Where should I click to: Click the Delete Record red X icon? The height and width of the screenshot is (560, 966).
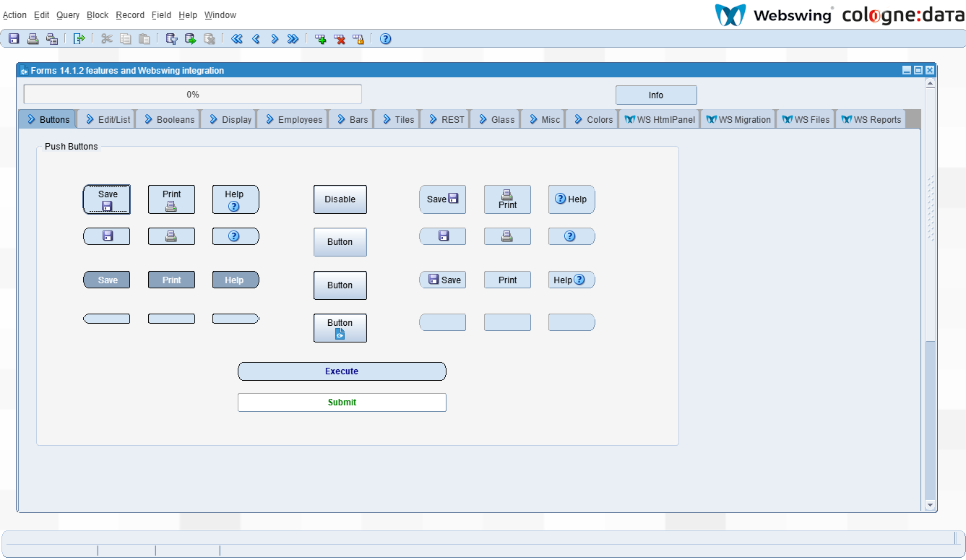point(340,39)
